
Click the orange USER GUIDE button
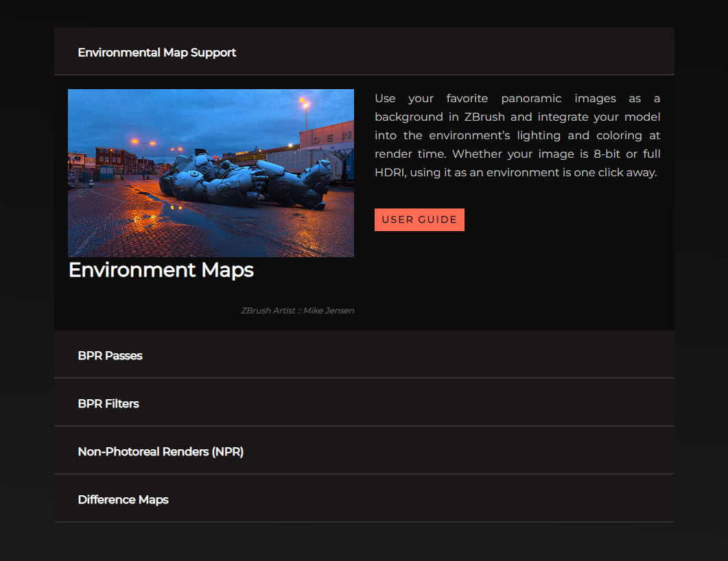419,220
